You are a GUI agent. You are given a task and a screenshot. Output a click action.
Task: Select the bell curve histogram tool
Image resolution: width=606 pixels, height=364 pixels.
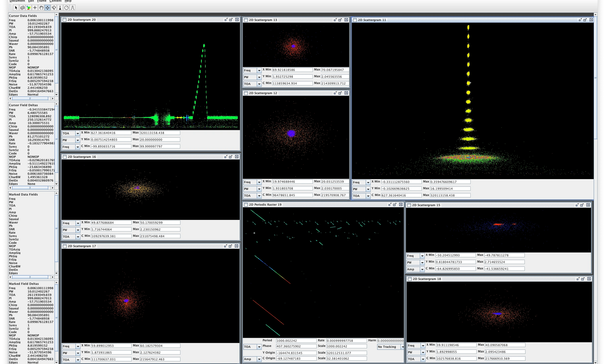73,8
